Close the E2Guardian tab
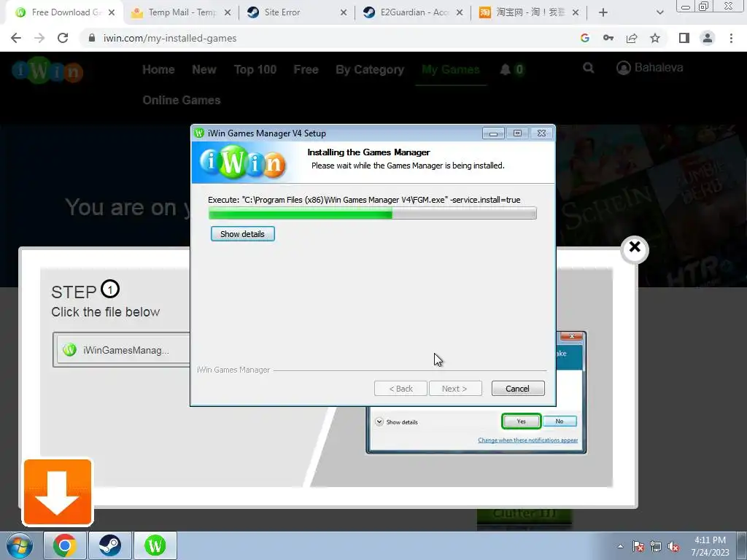This screenshot has height=560, width=747. [460, 12]
